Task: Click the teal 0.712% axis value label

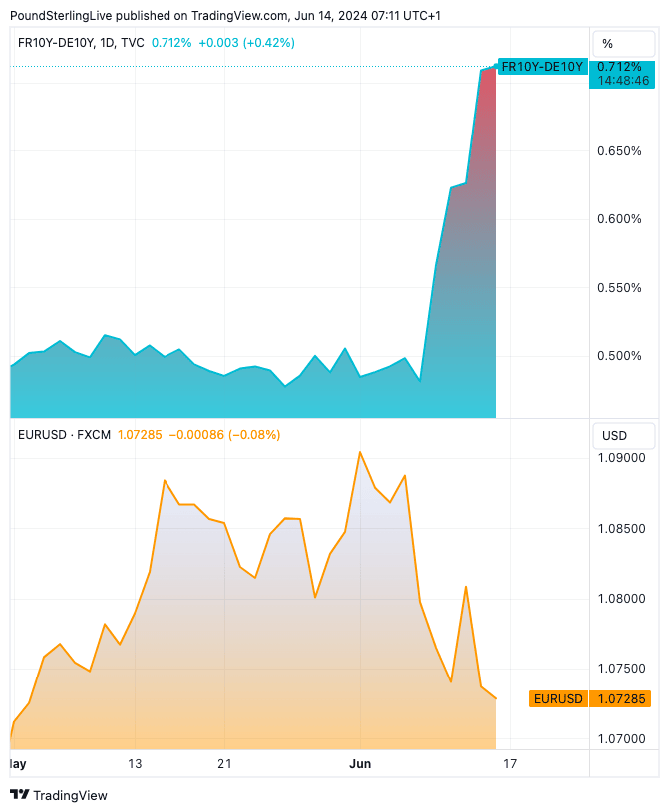Action: point(619,67)
